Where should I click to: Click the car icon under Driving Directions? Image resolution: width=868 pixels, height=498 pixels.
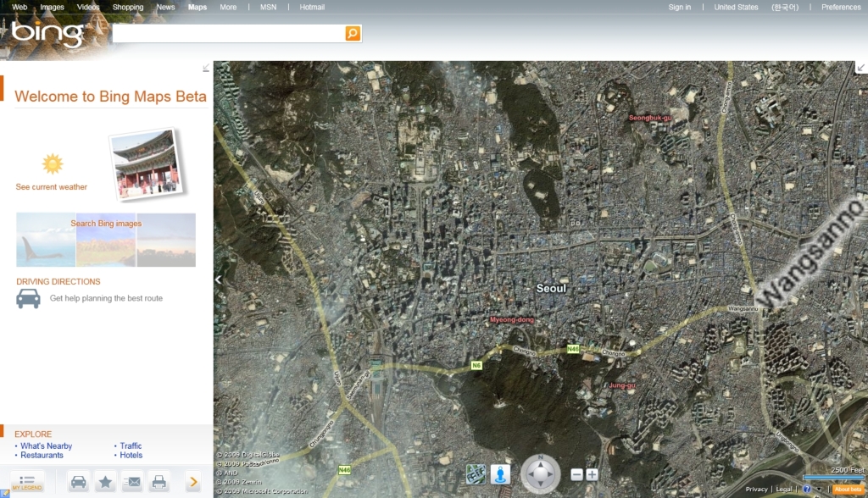(x=28, y=298)
